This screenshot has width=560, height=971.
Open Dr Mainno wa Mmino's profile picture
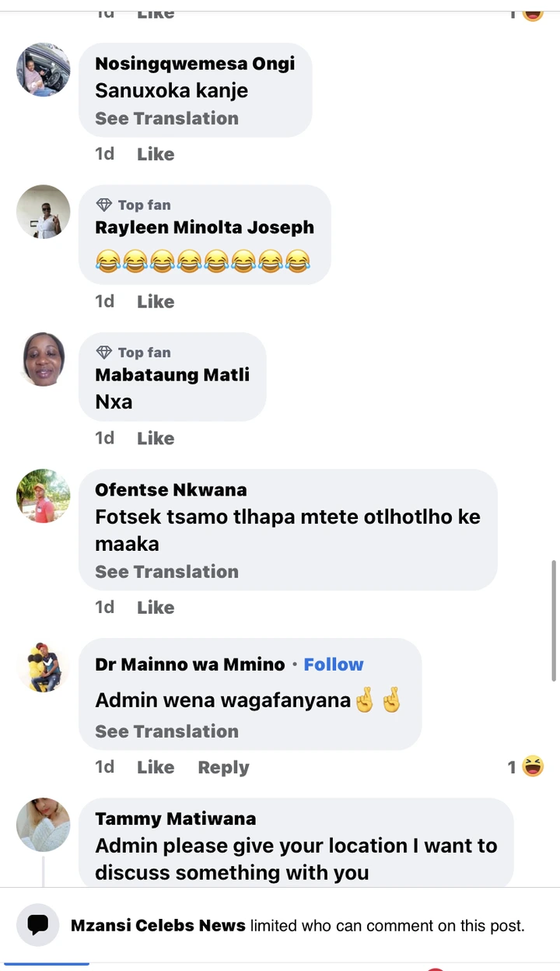tap(44, 666)
